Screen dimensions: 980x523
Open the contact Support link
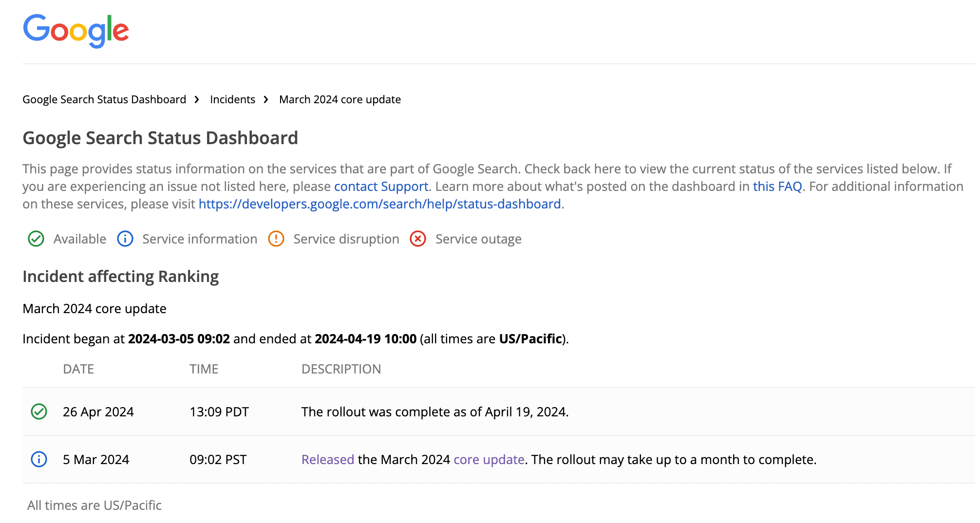[x=381, y=187]
